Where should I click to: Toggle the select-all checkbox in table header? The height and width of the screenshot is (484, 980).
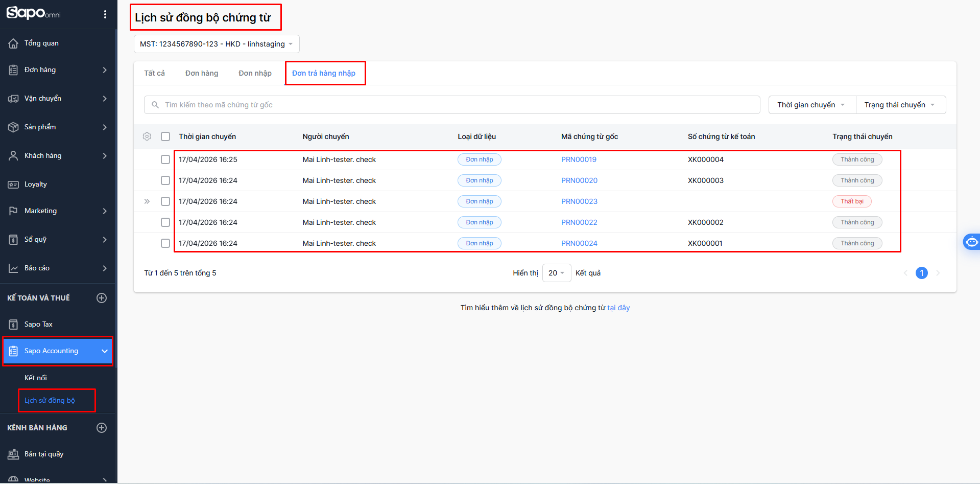tap(165, 136)
